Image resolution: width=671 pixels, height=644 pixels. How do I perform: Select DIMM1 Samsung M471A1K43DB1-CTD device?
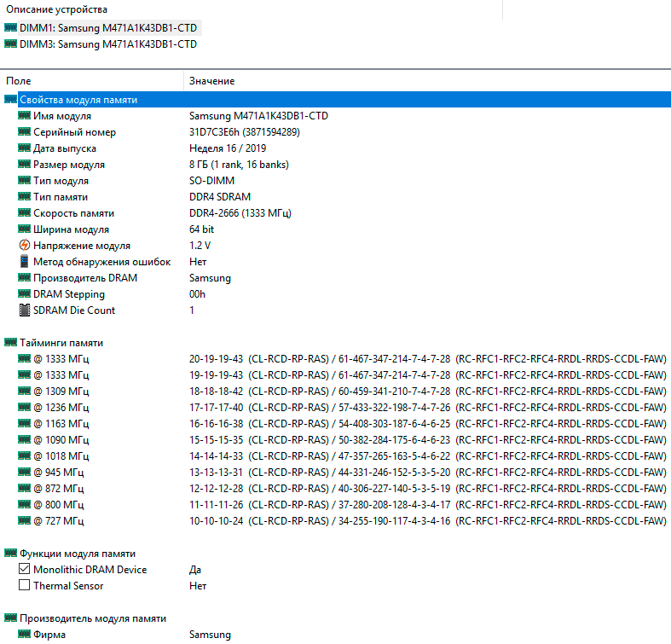107,28
